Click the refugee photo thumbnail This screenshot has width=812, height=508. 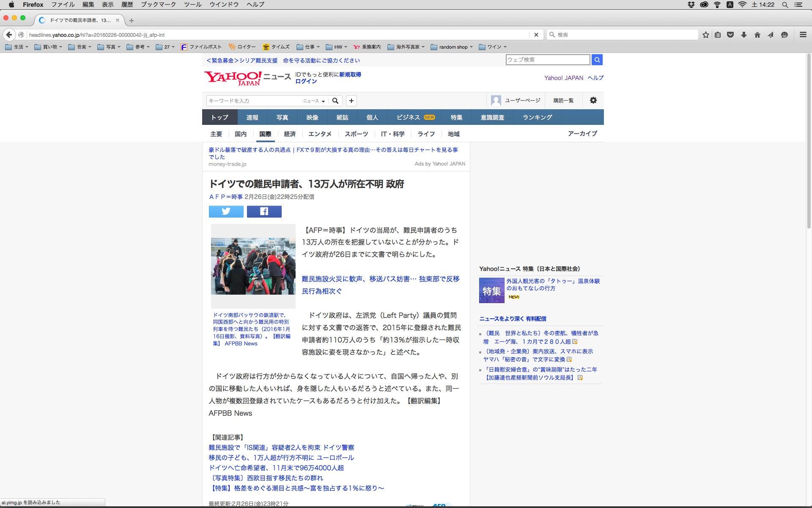click(x=253, y=266)
